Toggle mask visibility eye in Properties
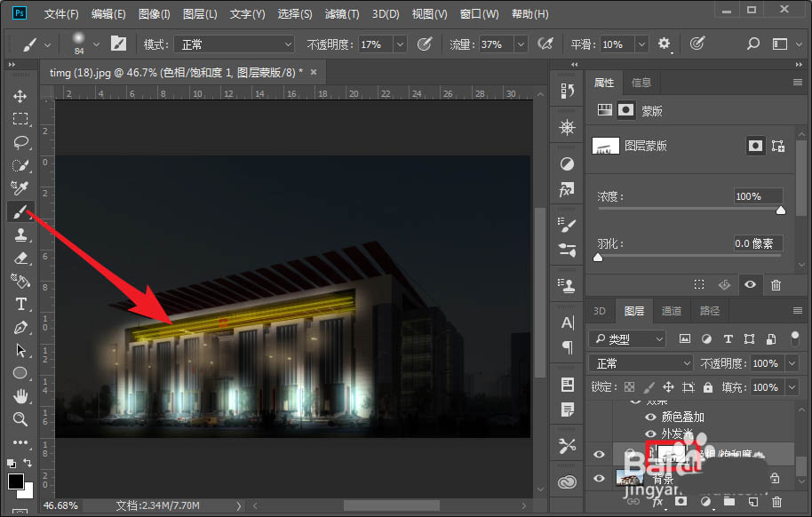The height and width of the screenshot is (517, 812). pyautogui.click(x=750, y=284)
